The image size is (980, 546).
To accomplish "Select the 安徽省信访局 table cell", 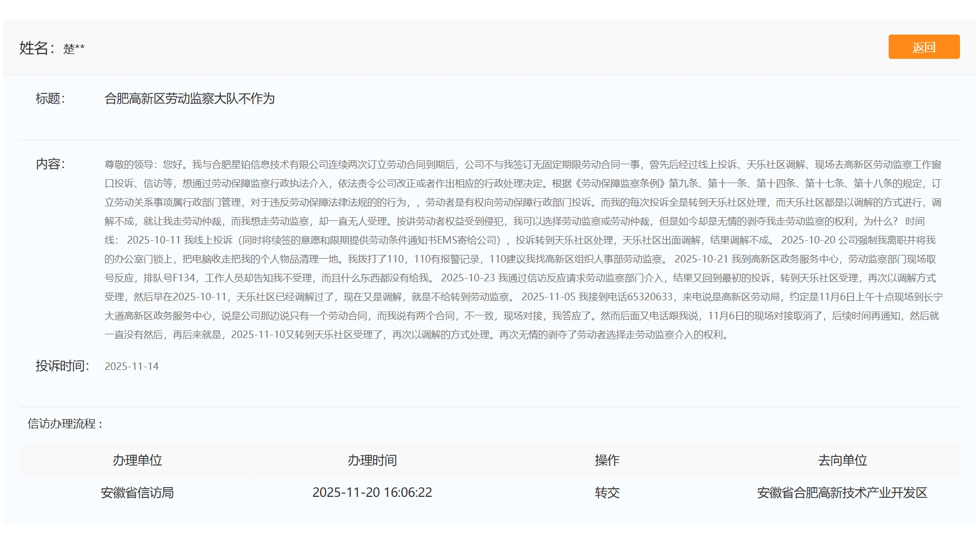I will [138, 493].
